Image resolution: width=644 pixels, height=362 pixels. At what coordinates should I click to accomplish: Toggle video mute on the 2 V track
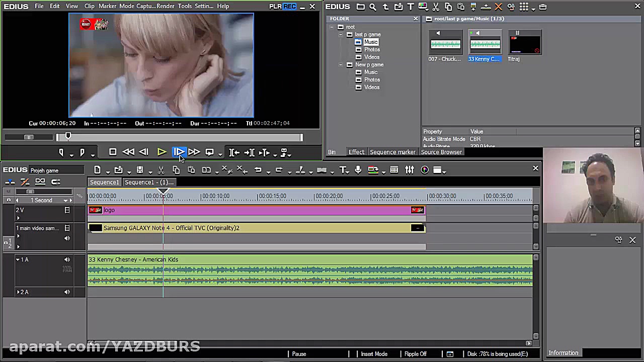tap(67, 210)
